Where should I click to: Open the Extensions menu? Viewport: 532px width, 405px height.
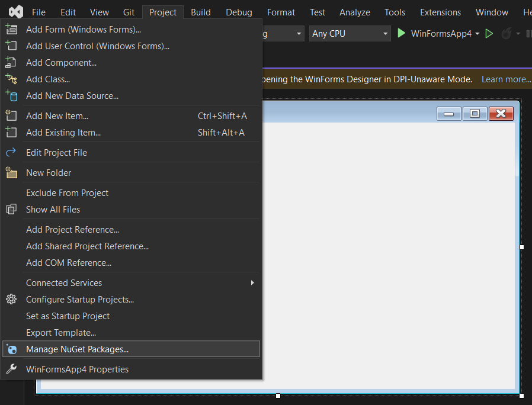pos(440,12)
